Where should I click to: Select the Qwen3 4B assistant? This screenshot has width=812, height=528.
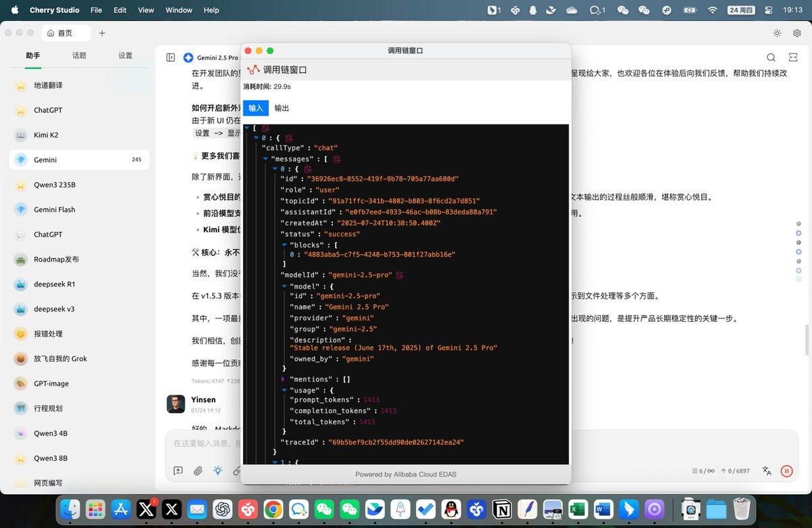point(79,433)
